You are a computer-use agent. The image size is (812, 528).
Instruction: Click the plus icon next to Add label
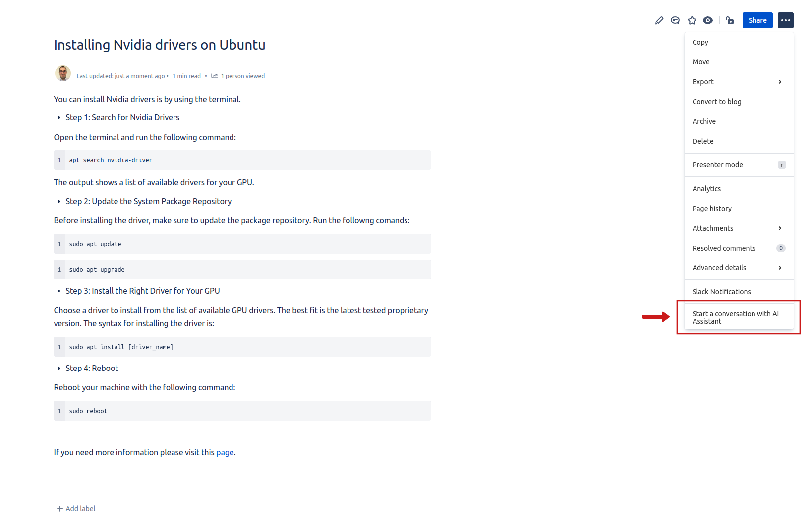(x=59, y=508)
